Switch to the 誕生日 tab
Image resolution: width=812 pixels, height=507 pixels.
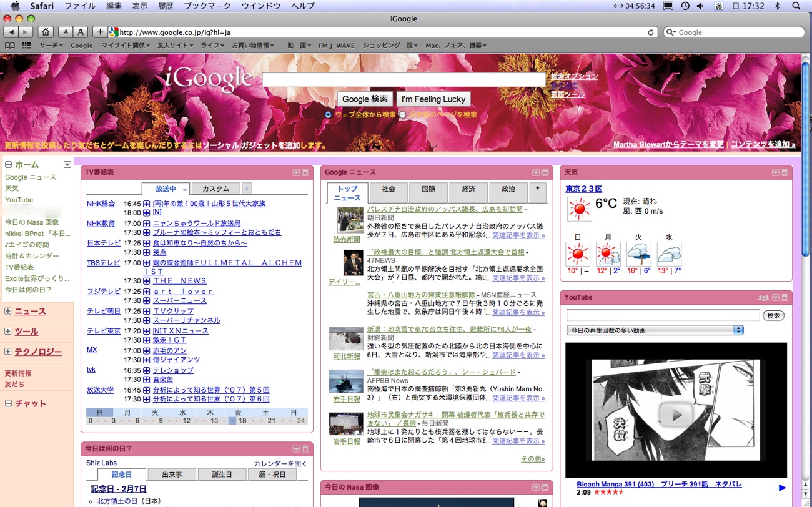222,475
